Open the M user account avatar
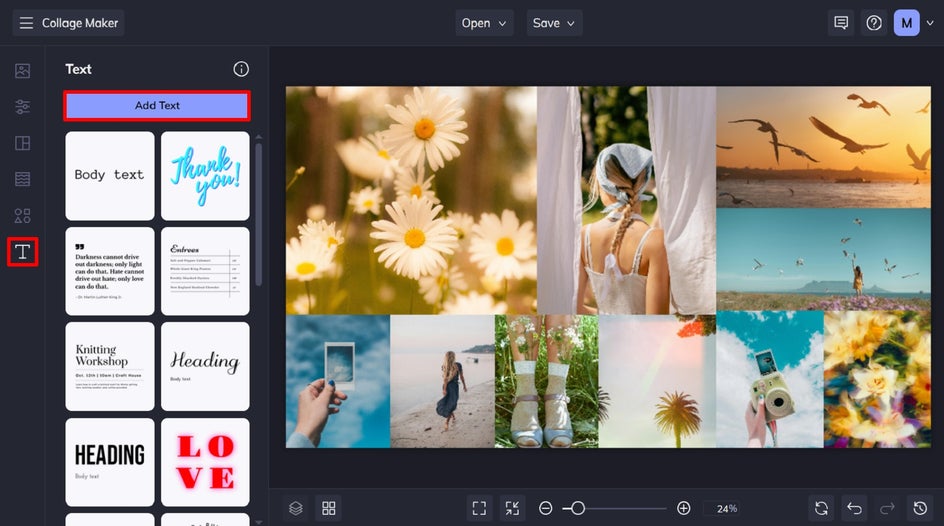This screenshot has width=944, height=526. click(x=906, y=23)
